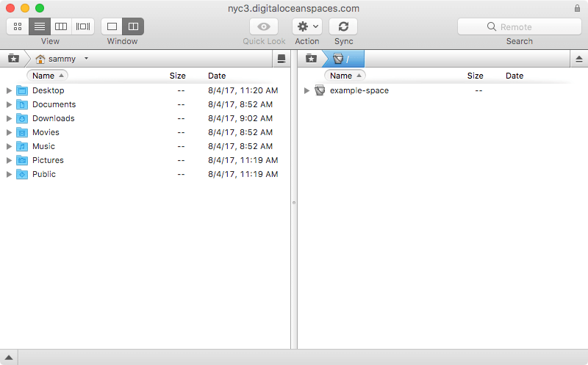
Task: Select the Downloads folder icon
Action: (x=22, y=118)
